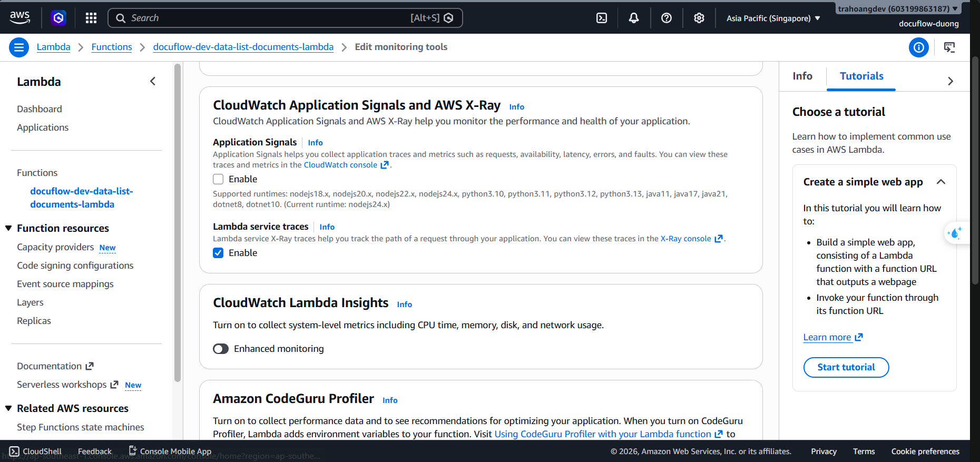Image resolution: width=980 pixels, height=462 pixels.
Task: Open the AWS console home logo
Action: tap(20, 18)
